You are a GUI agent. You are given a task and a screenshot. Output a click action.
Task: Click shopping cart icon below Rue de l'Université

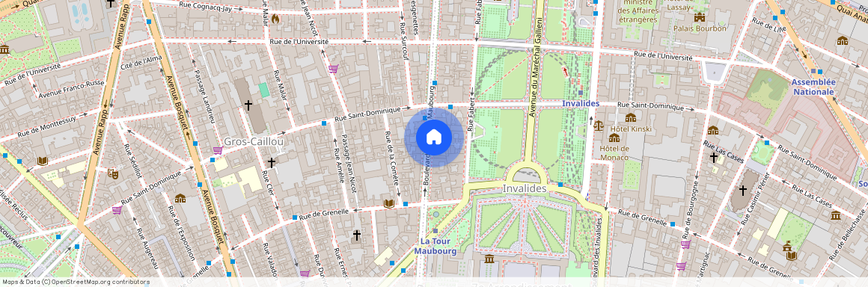coord(333,69)
